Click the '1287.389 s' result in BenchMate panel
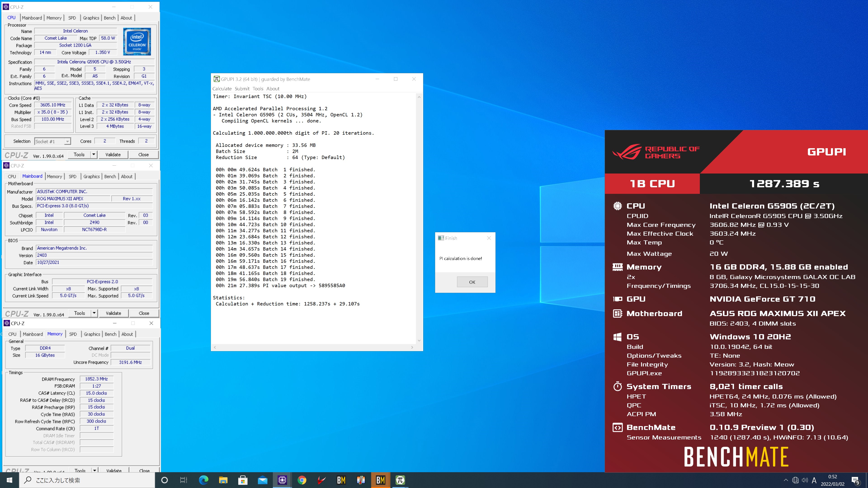868x488 pixels. 784,183
